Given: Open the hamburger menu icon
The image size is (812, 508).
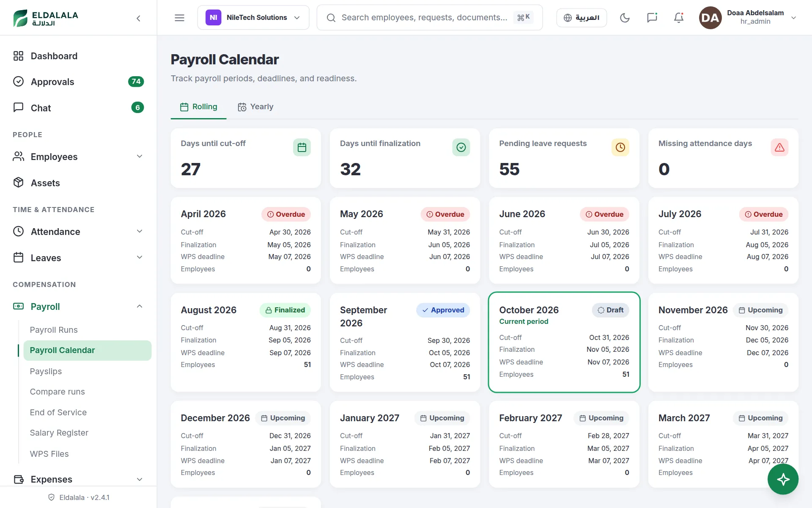Looking at the screenshot, I should tap(179, 18).
